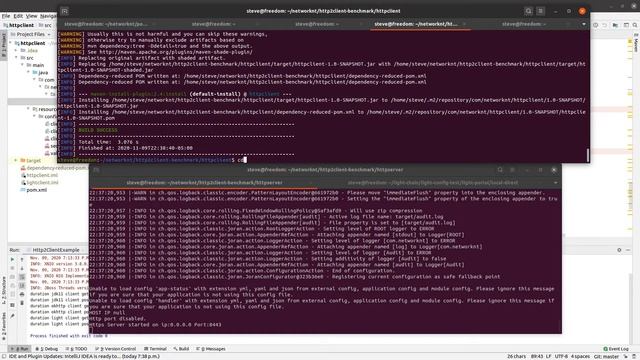This screenshot has width=640, height=360.
Task: Search in httpserver terminal window
Action: [500, 170]
